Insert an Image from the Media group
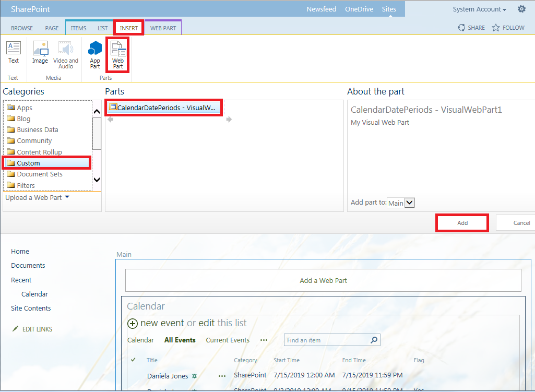This screenshot has width=535, height=392. tap(40, 52)
